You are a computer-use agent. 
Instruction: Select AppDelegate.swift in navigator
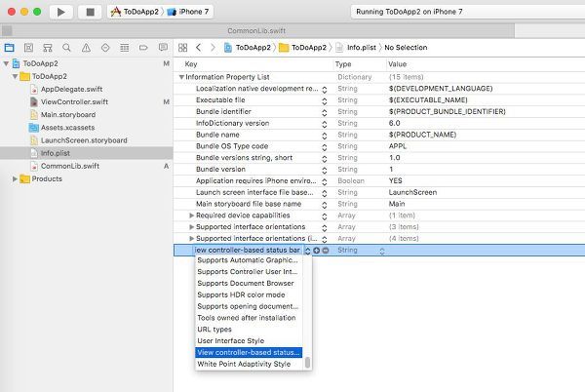point(71,90)
